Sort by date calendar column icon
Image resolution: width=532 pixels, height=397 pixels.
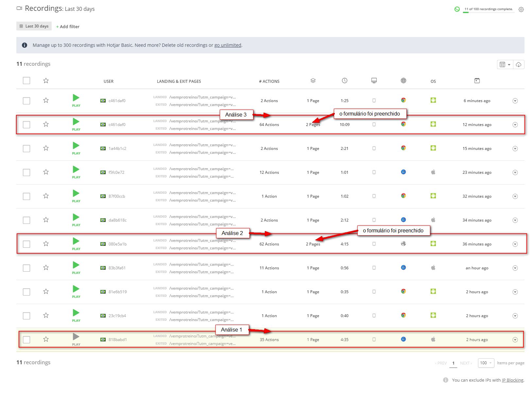pyautogui.click(x=477, y=81)
